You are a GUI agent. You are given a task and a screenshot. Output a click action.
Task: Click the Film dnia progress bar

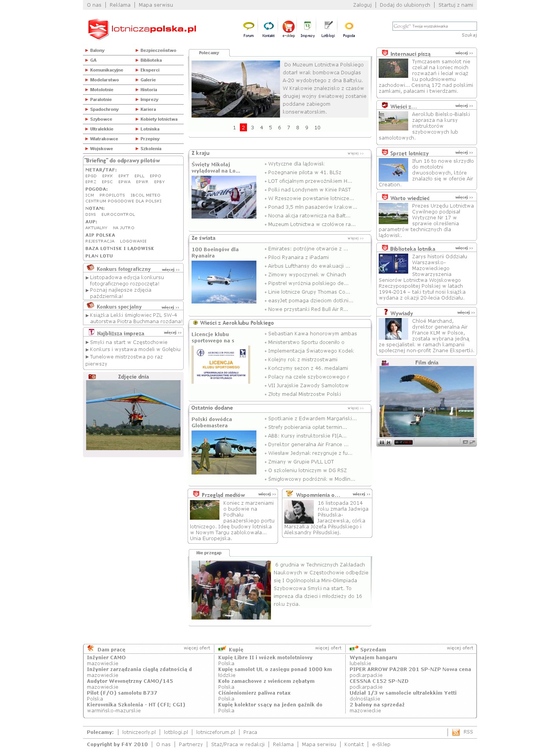click(437, 442)
